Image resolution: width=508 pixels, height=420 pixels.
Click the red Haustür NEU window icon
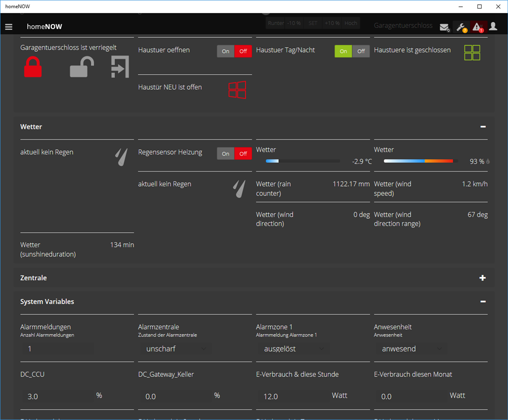(x=237, y=90)
